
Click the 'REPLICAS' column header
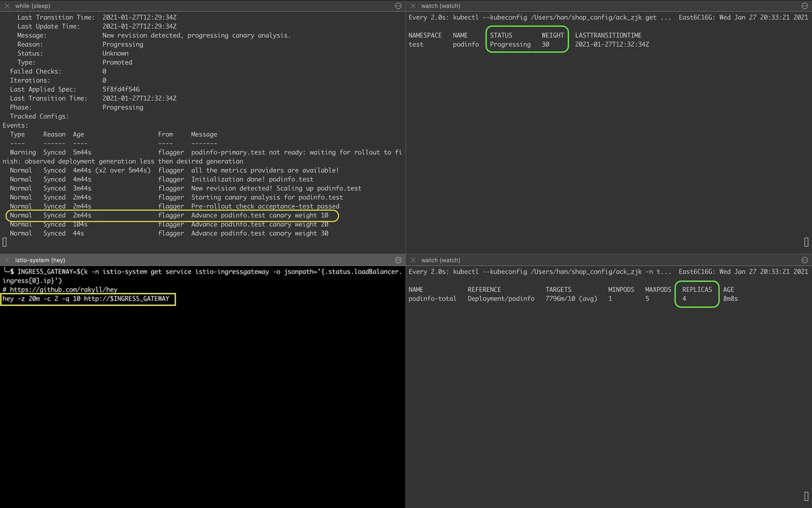tap(697, 290)
